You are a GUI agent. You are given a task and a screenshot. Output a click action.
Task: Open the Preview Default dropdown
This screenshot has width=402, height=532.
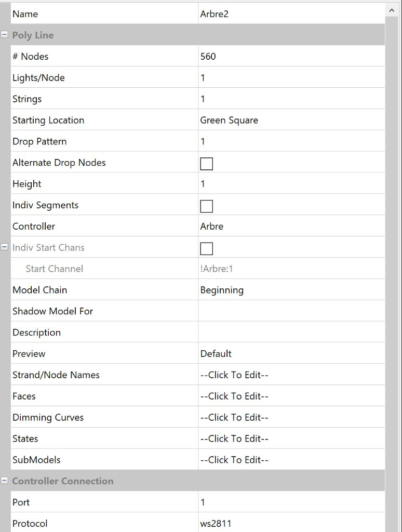pyautogui.click(x=291, y=353)
